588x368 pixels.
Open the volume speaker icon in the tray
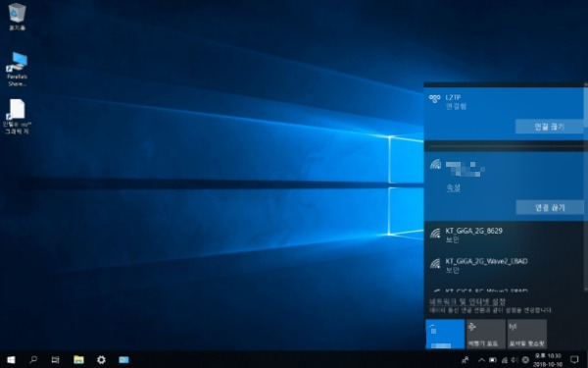click(514, 360)
